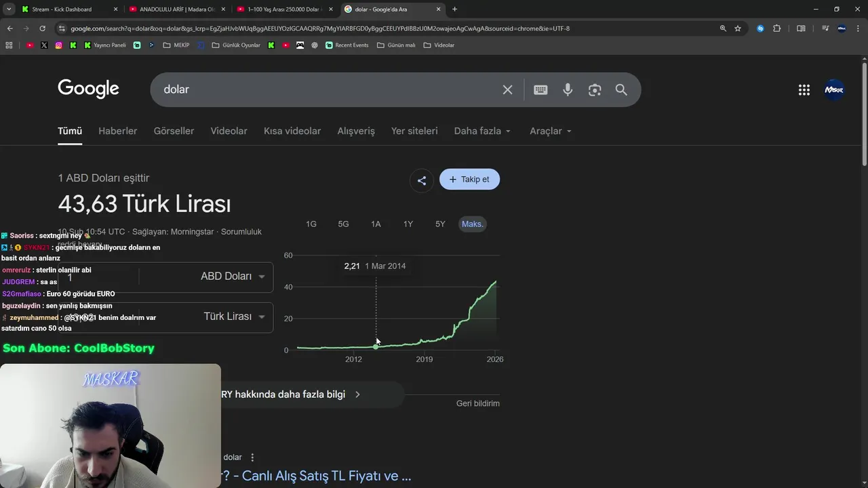Switch to the Alışveriş tab
Image resolution: width=868 pixels, height=488 pixels.
click(x=356, y=131)
